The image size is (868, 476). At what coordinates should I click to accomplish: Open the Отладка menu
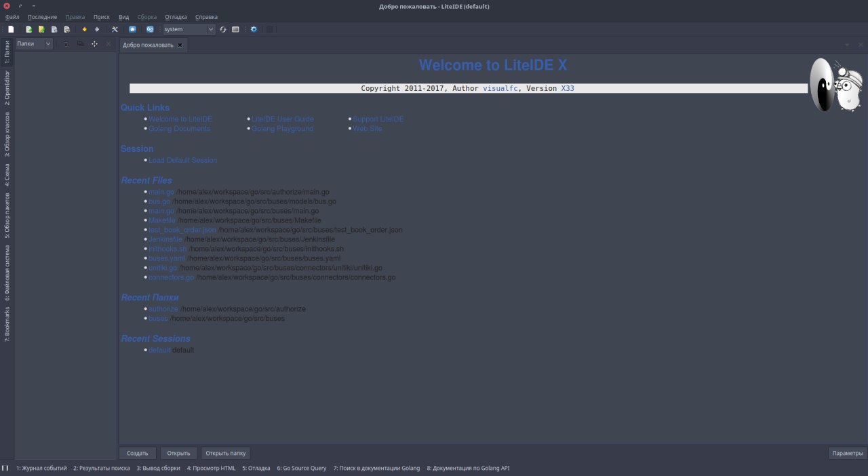(176, 16)
